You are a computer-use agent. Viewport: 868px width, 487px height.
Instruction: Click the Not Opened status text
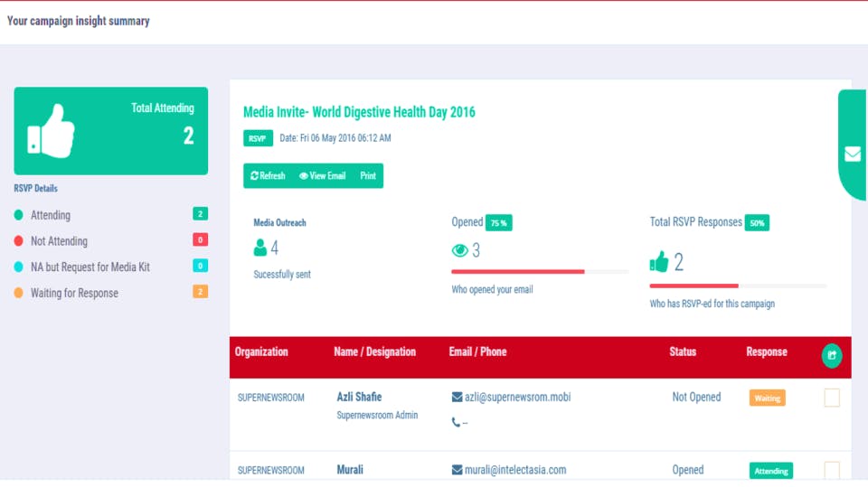pos(696,397)
